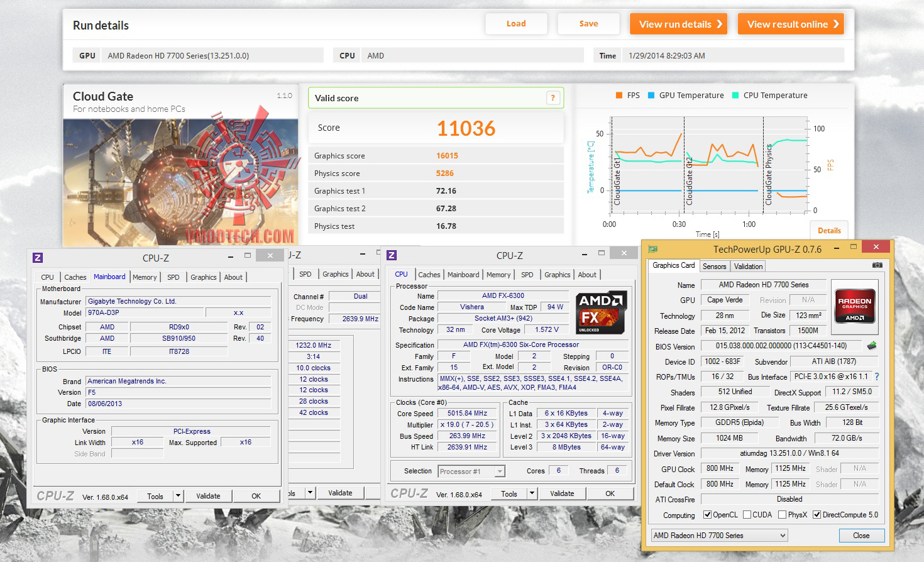Click Validate in the partly hidden CPU-Z window

[340, 493]
